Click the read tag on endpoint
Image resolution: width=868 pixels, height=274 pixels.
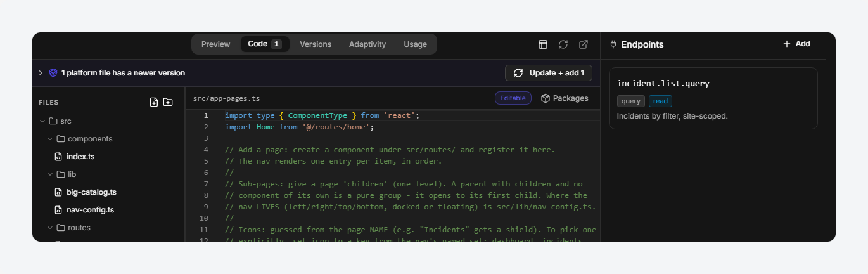[x=660, y=101]
